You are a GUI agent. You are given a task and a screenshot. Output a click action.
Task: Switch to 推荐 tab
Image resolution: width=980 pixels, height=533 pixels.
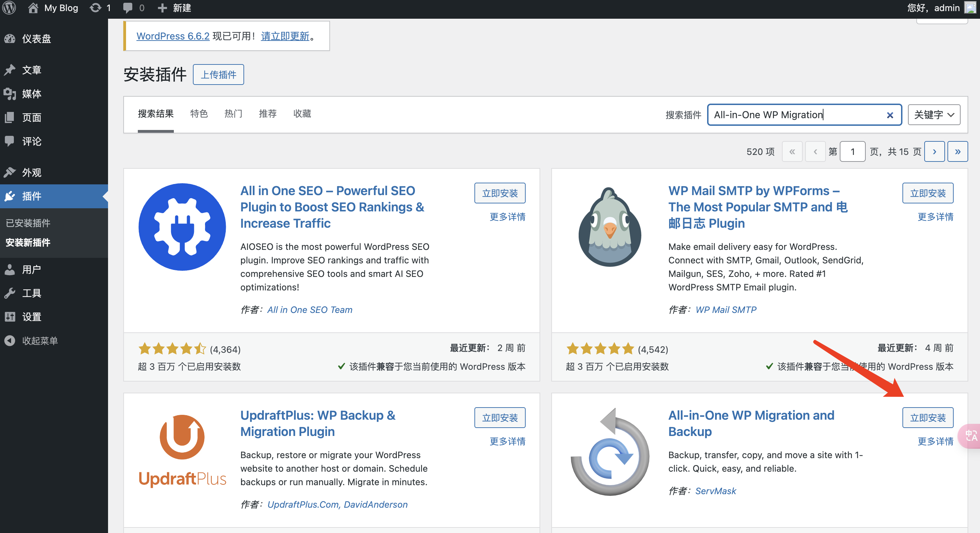pyautogui.click(x=268, y=113)
